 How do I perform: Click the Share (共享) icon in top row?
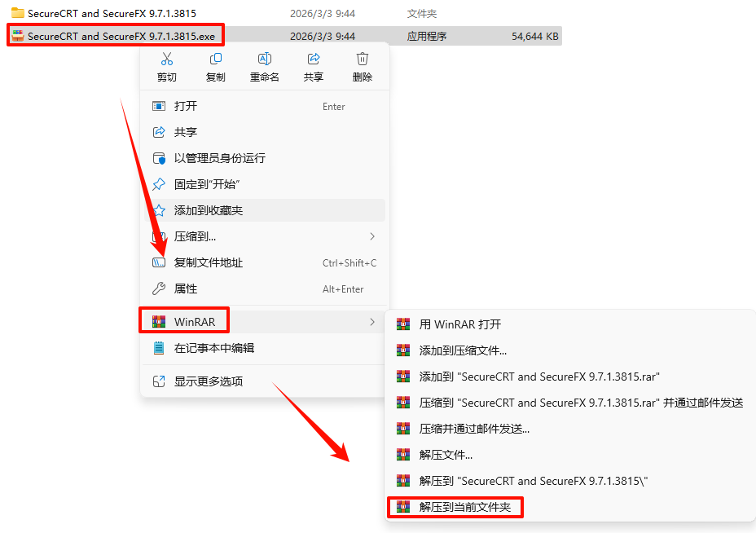(314, 59)
